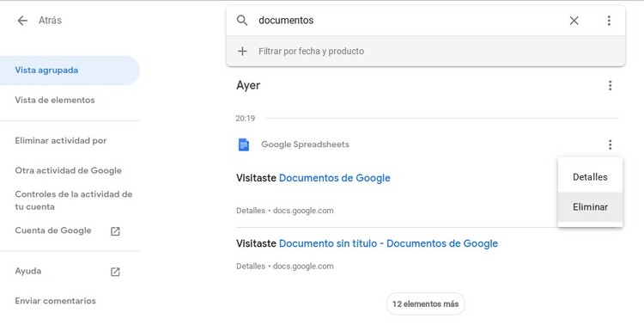This screenshot has width=644, height=325.
Task: Select Detalles in the popup menu
Action: click(x=590, y=177)
